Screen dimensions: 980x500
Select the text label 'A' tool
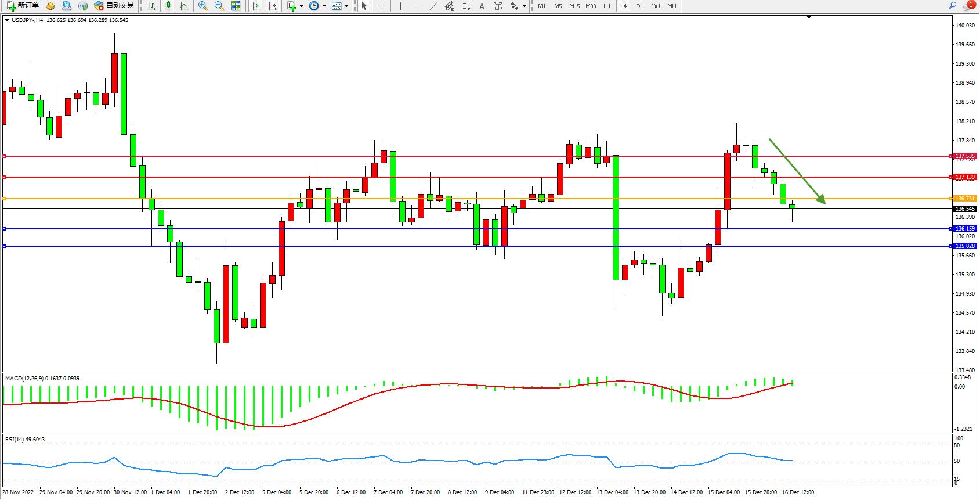[x=482, y=6]
